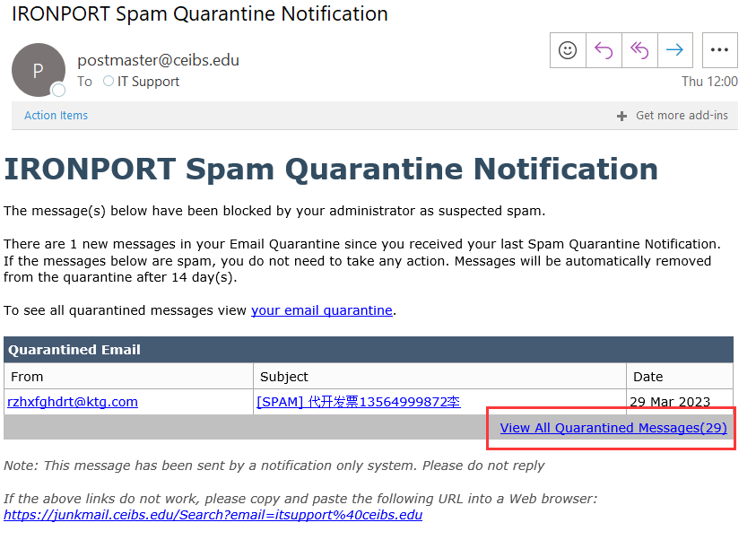Open the Action Items tab

click(x=56, y=116)
